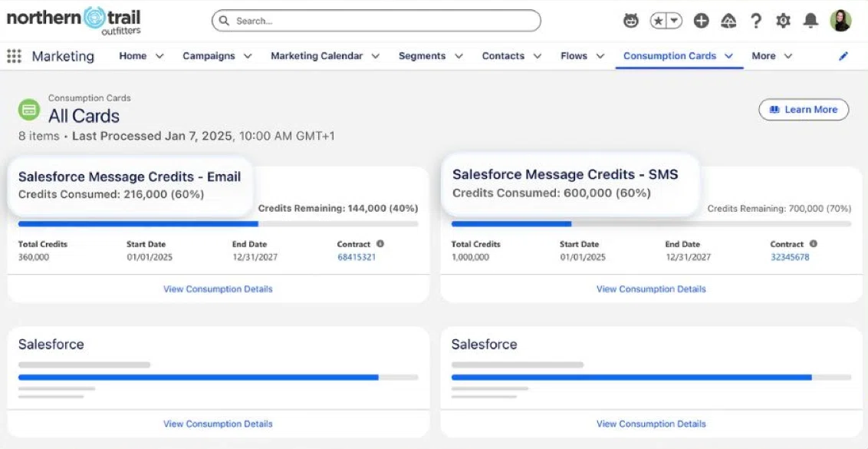View Consumption Details for Email credits

point(218,289)
